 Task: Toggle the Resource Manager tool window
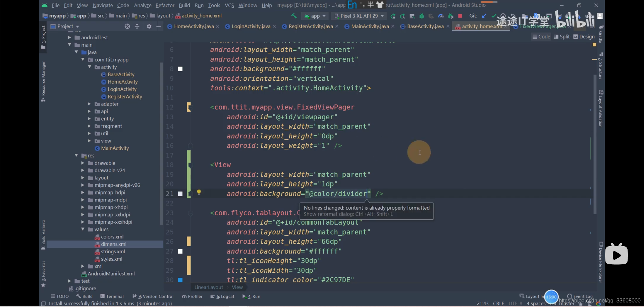(43, 81)
